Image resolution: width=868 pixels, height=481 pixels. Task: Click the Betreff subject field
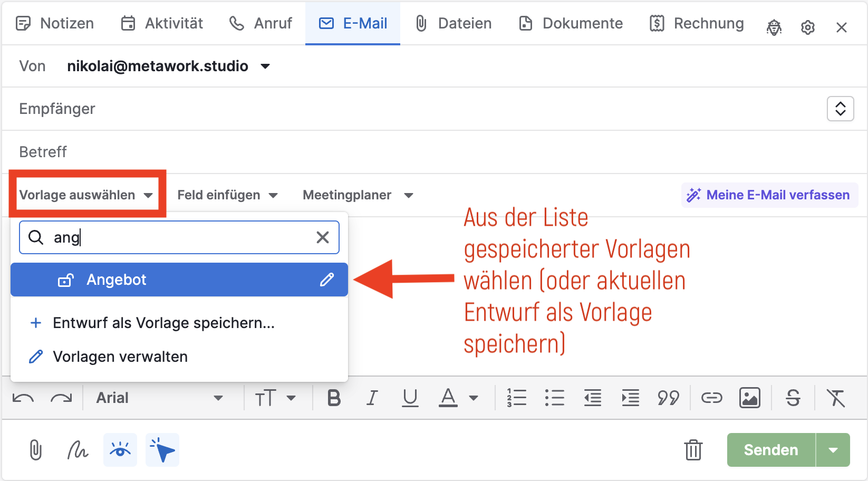(435, 152)
